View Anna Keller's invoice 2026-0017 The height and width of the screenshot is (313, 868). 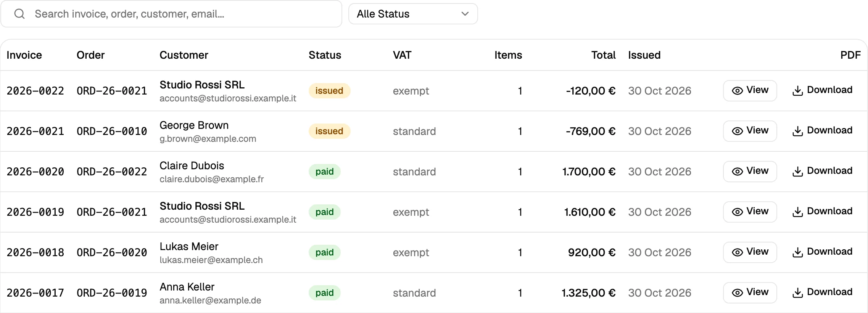tap(750, 292)
